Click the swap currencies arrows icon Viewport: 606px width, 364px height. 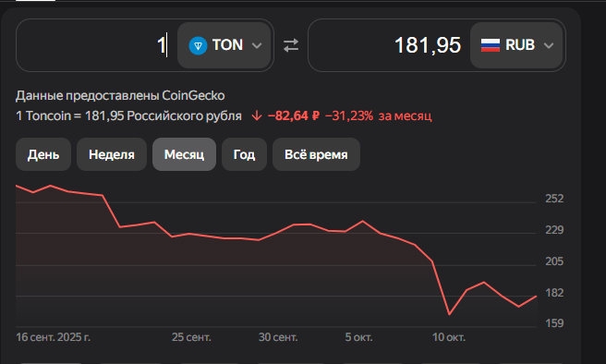point(291,45)
